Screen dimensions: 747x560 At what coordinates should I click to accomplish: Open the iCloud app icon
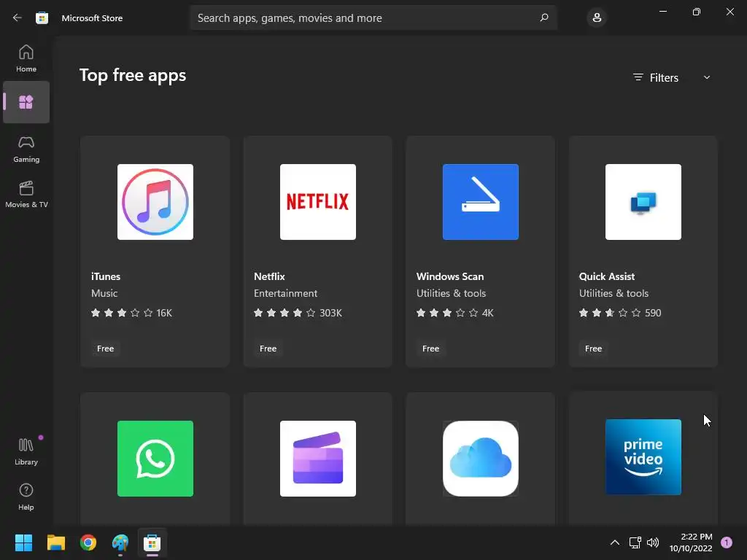(x=480, y=459)
